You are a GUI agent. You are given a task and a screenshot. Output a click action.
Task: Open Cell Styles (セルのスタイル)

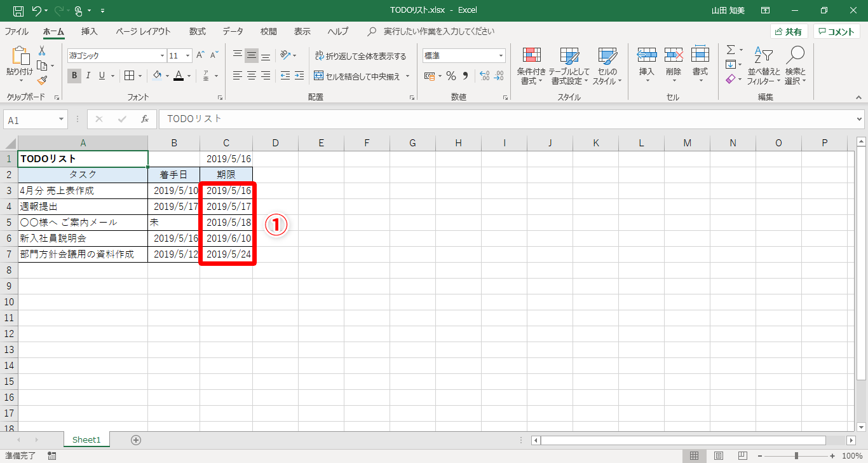(607, 66)
